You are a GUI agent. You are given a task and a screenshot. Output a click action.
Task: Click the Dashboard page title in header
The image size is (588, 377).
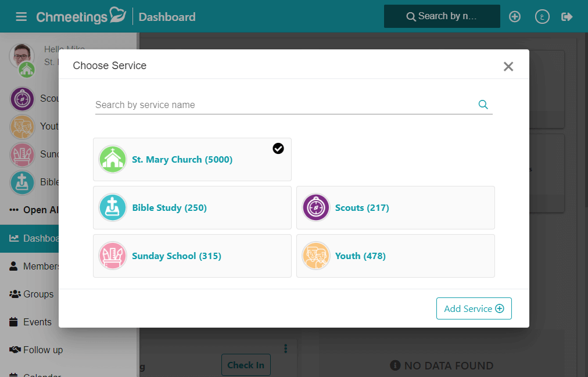167,17
